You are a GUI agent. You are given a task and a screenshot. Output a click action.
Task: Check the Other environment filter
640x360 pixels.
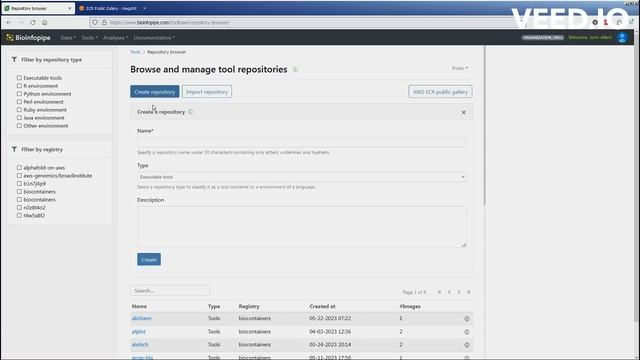tap(19, 126)
